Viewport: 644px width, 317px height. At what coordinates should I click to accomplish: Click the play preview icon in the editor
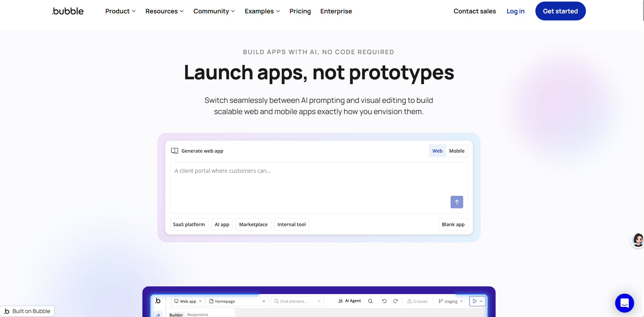[475, 301]
